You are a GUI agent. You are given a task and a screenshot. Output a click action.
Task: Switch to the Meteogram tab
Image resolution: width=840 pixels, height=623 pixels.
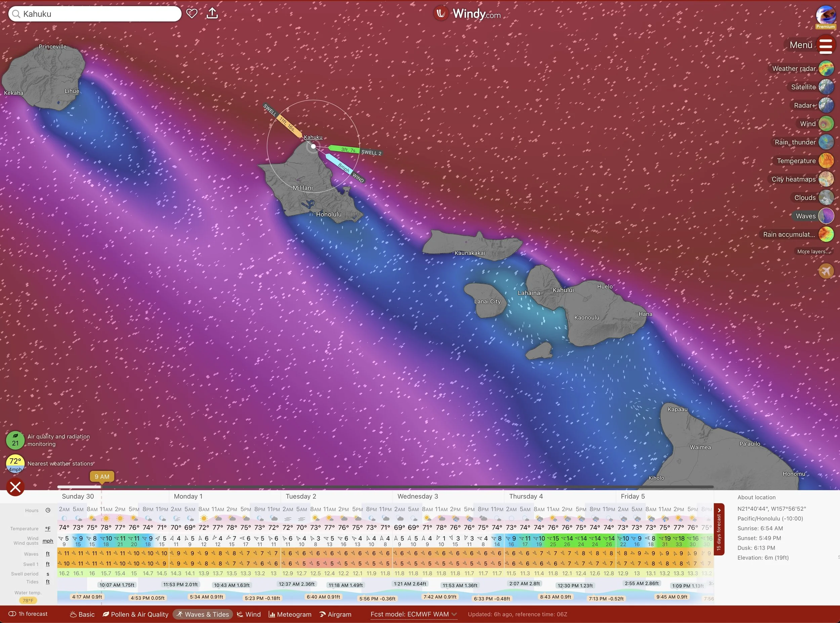(x=290, y=614)
